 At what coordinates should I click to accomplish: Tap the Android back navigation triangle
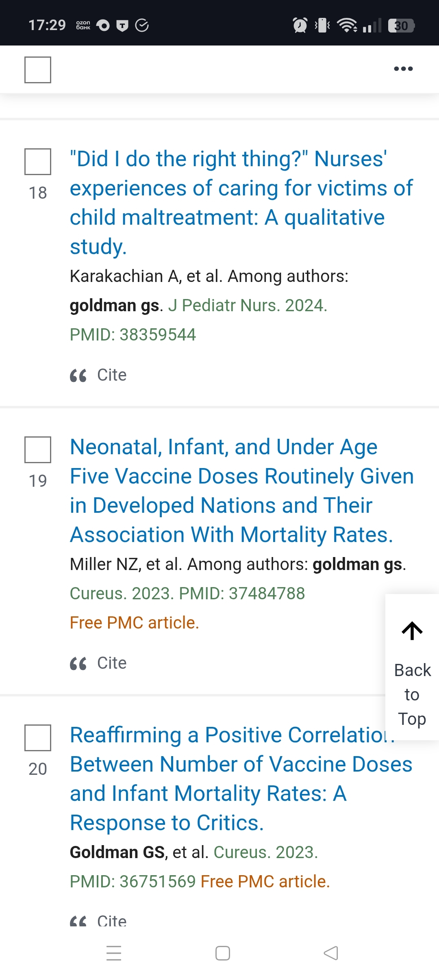[x=331, y=953]
